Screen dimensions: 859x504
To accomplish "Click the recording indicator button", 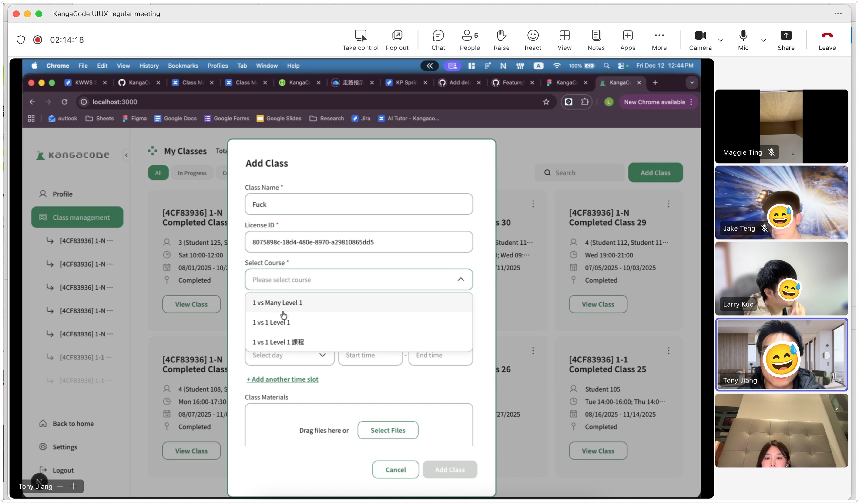I will point(37,40).
